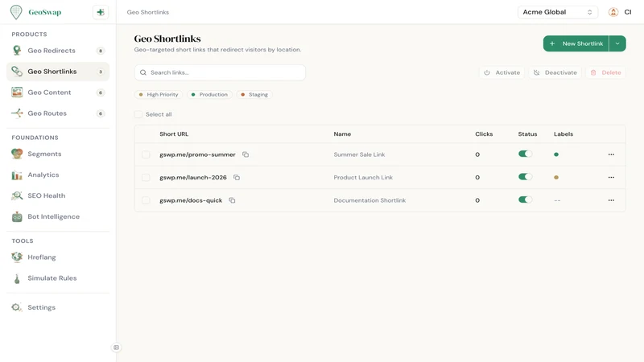Screen dimensions: 644x362
Task: Click the Documentation Shortlink name
Action: click(x=369, y=200)
